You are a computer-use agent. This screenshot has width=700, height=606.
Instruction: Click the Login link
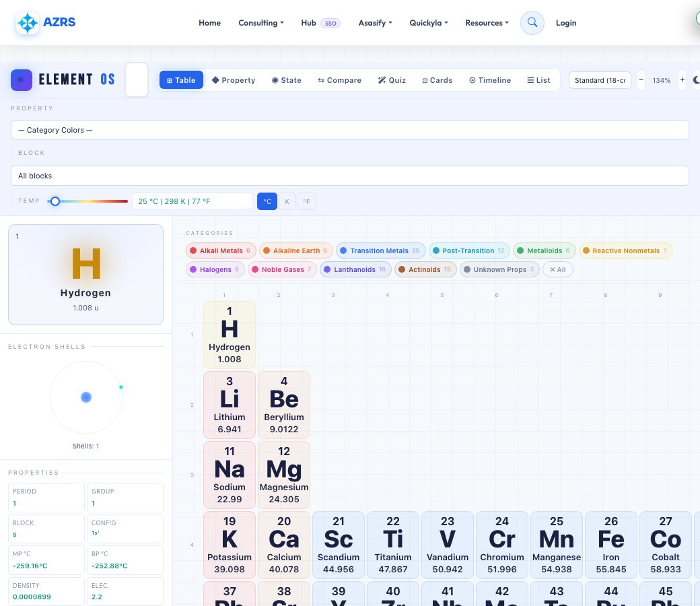point(566,23)
